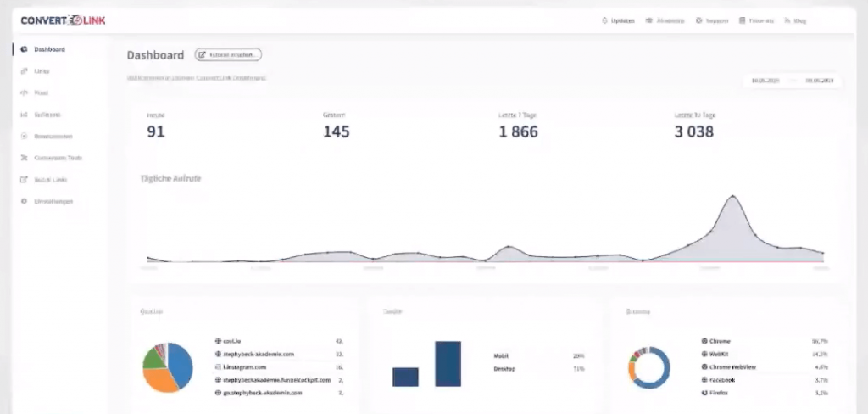Click the Conversion Tools sidebar icon
868x414 pixels.
24,158
